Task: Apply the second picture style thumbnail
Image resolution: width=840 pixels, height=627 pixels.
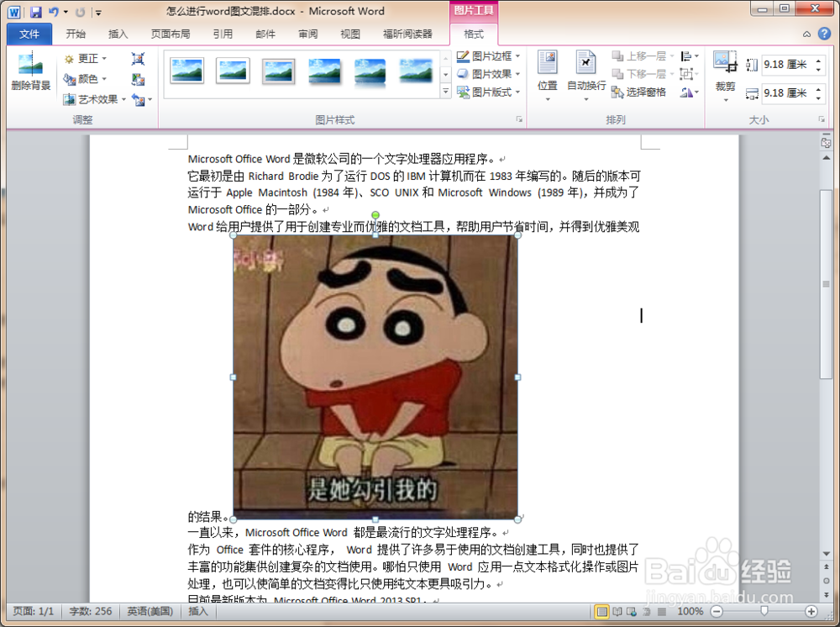Action: 233,71
